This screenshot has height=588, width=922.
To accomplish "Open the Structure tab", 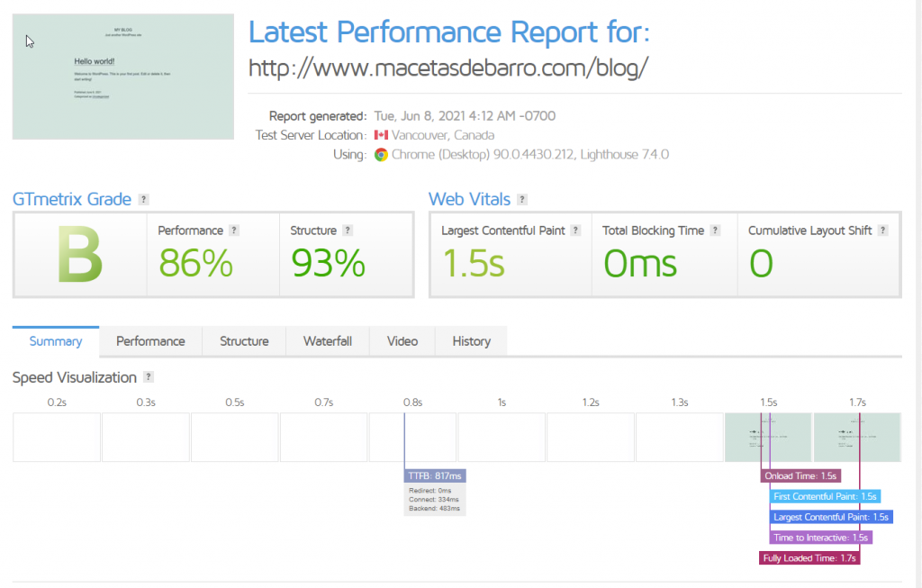I will (244, 341).
